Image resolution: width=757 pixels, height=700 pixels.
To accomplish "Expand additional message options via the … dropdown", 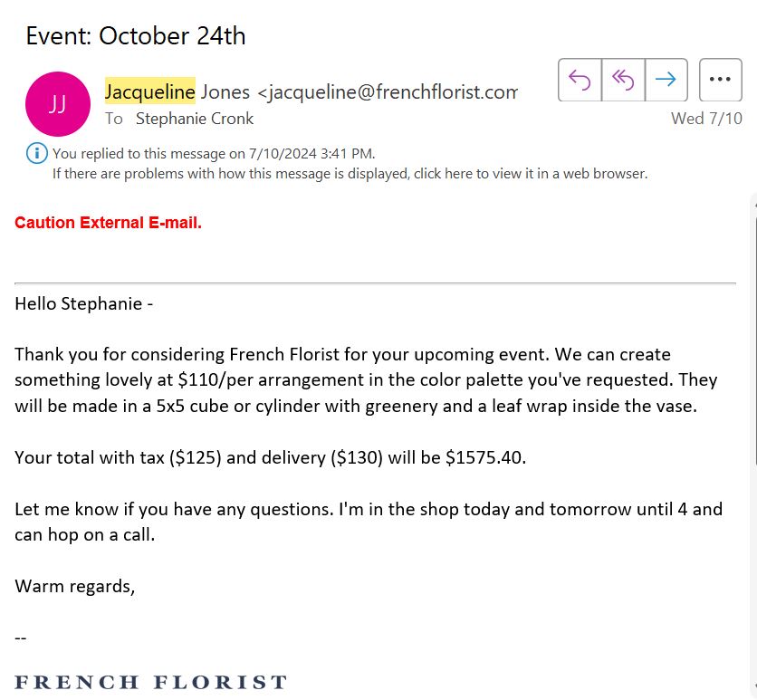I will coord(720,80).
